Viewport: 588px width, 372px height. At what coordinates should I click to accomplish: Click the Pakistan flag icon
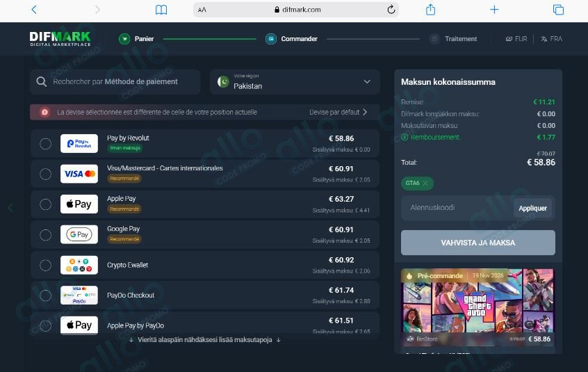click(x=223, y=82)
